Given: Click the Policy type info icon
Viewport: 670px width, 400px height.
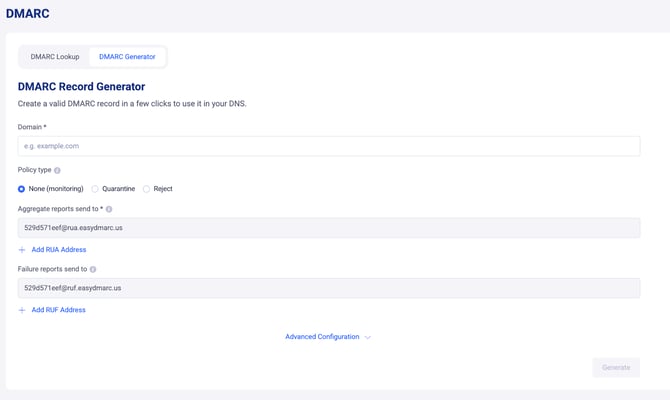Looking at the screenshot, I should (x=57, y=171).
